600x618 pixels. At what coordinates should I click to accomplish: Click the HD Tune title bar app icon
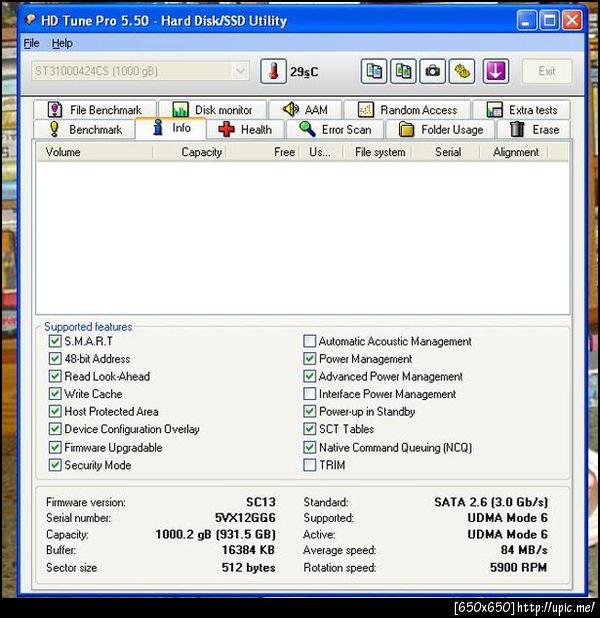[30, 19]
